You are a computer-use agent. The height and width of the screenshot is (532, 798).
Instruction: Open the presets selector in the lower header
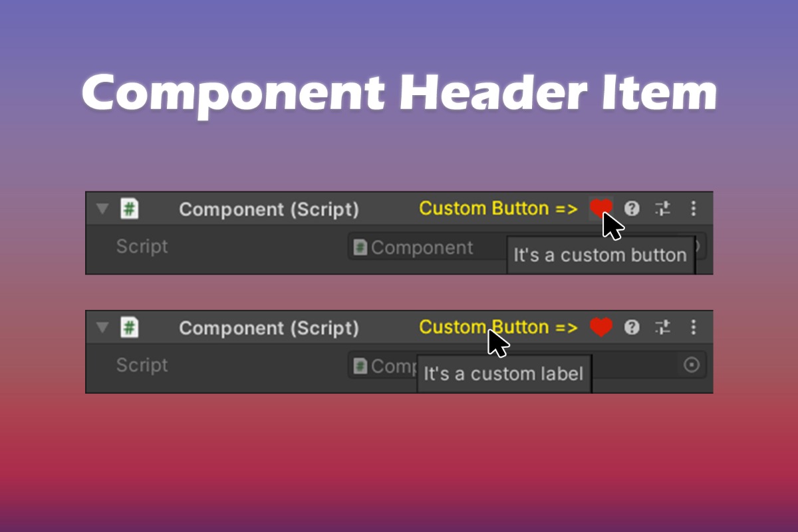[662, 327]
